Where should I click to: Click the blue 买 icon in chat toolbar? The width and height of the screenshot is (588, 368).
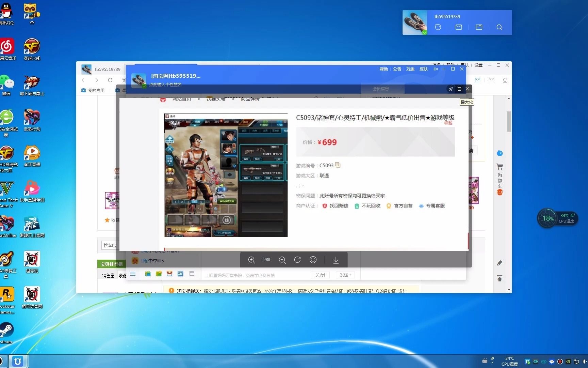[180, 274]
